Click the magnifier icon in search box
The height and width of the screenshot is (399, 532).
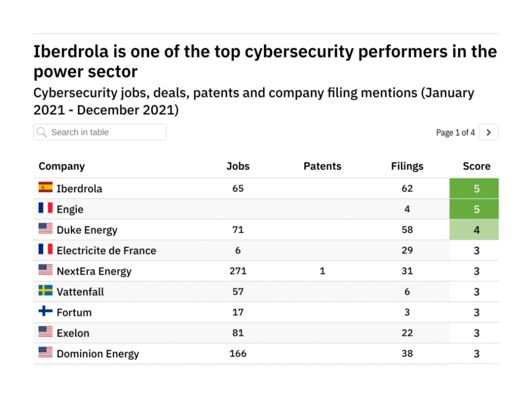[x=42, y=132]
